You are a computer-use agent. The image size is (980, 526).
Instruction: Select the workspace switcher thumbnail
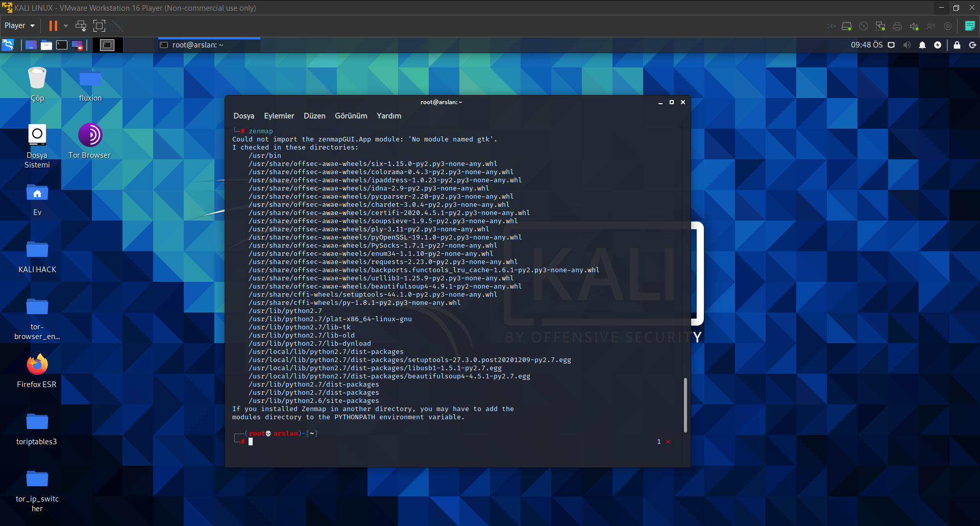point(107,45)
